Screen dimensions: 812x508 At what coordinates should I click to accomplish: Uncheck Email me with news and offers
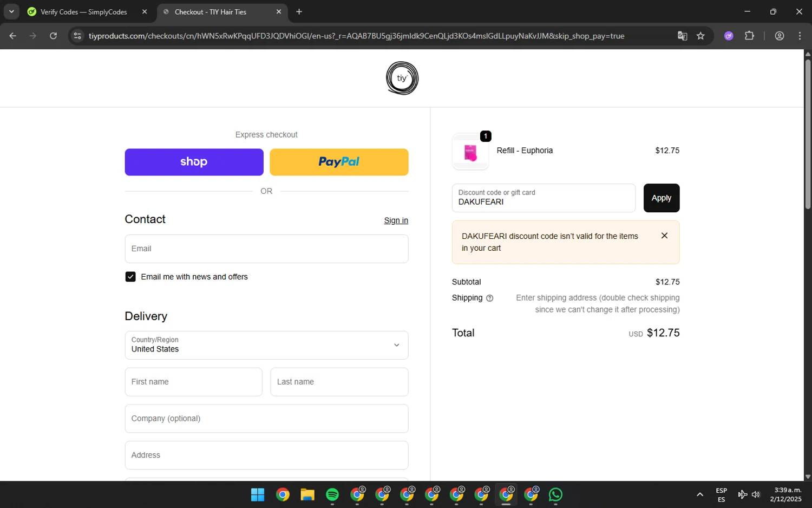tap(130, 277)
